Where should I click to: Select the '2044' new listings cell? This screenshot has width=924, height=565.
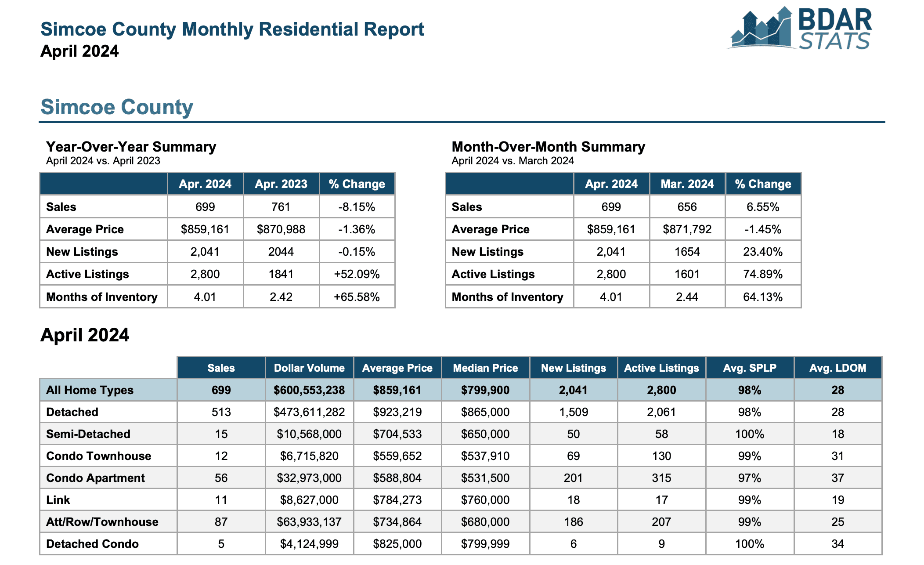coord(281,252)
